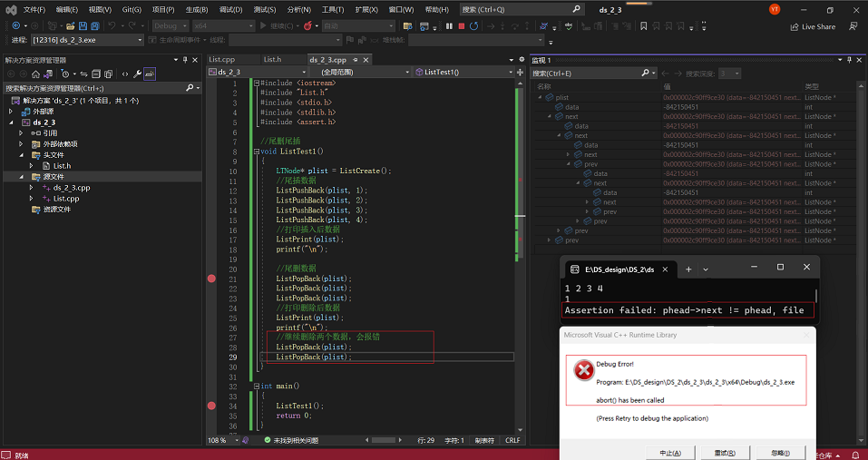Screen dimensions: 868x460
Task: Click the View Code angle brackets icon
Action: pos(125,73)
